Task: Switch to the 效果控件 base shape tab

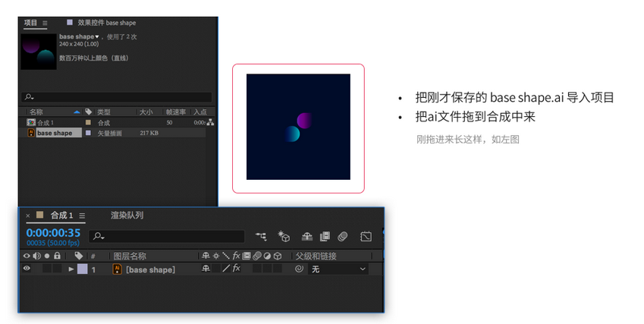Action: point(106,23)
